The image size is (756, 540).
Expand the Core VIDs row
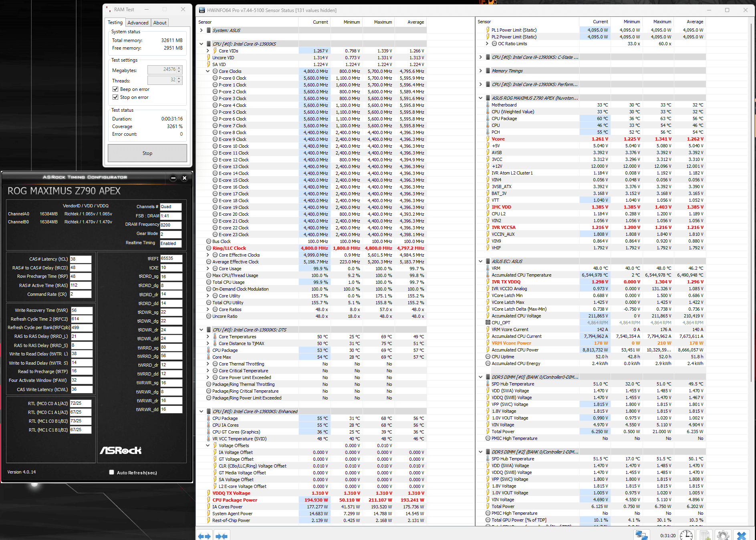[208, 51]
